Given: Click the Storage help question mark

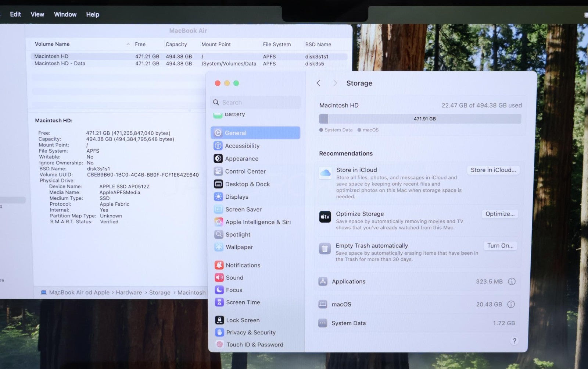Looking at the screenshot, I should [x=514, y=341].
